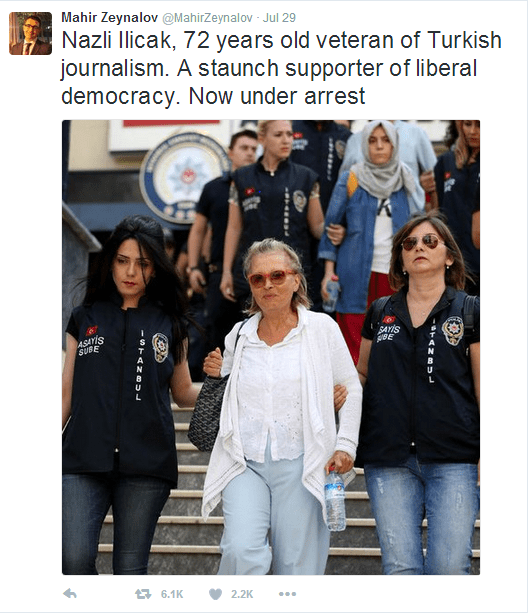Click the badge on the right officer's vest

click(x=453, y=331)
